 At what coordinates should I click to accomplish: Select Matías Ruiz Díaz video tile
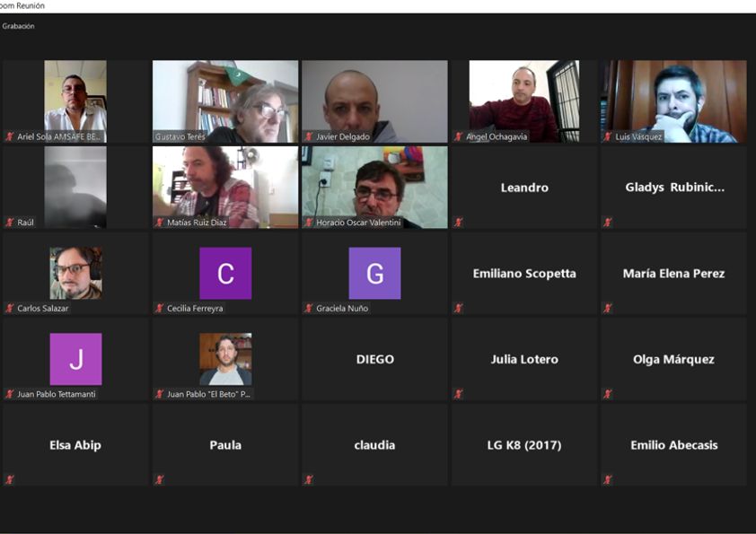(x=225, y=187)
